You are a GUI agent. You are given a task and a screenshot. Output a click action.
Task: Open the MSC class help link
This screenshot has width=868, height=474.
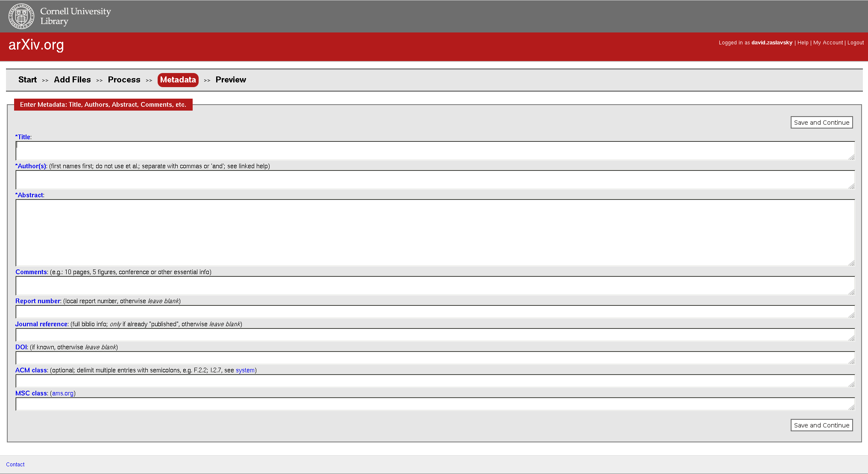pyautogui.click(x=31, y=393)
